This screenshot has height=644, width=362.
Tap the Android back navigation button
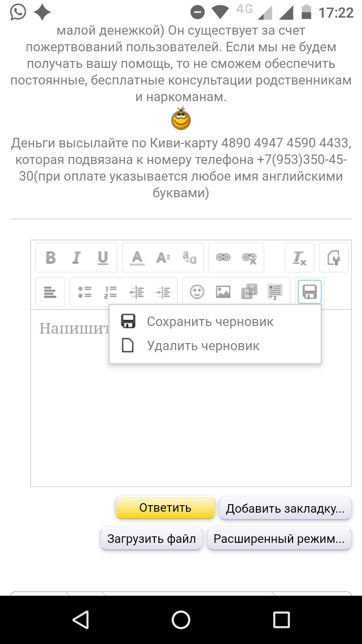point(80,620)
